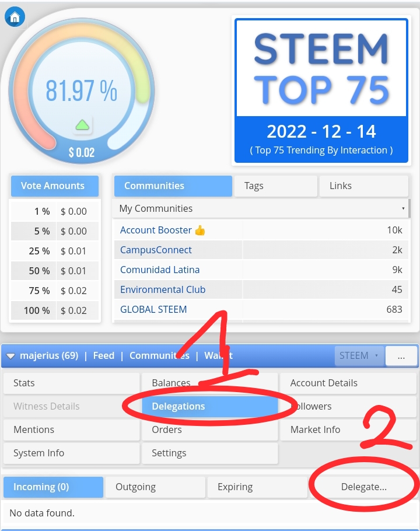Show Outgoing delegations
Image resolution: width=420 pixels, height=531 pixels.
pos(155,487)
